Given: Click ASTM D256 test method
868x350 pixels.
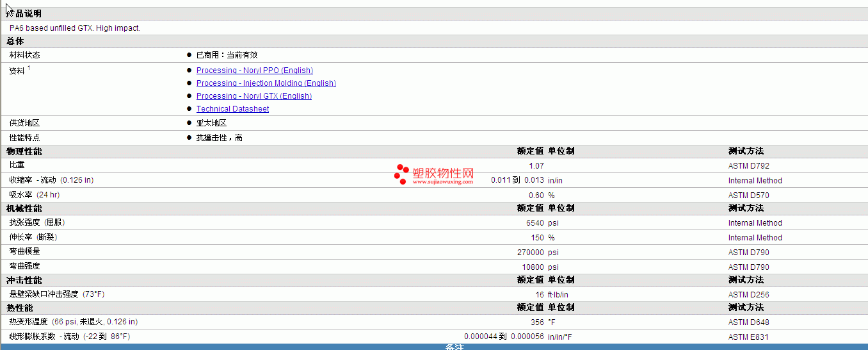Looking at the screenshot, I should (749, 295).
